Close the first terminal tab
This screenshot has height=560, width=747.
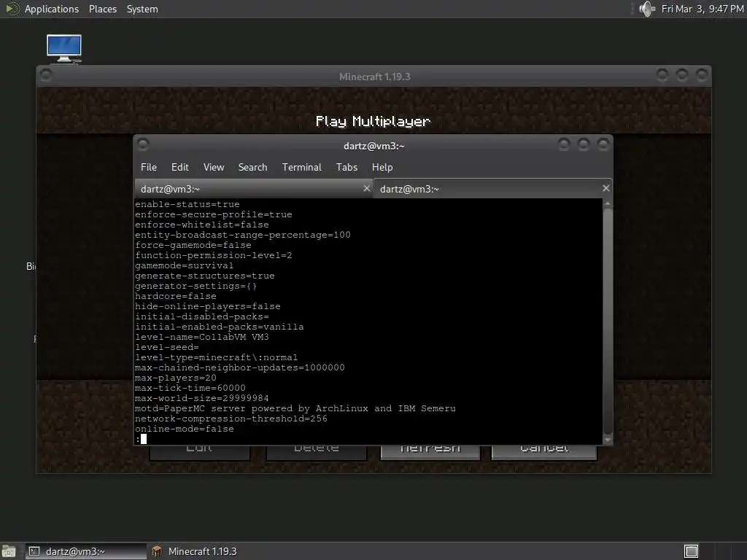pos(366,189)
